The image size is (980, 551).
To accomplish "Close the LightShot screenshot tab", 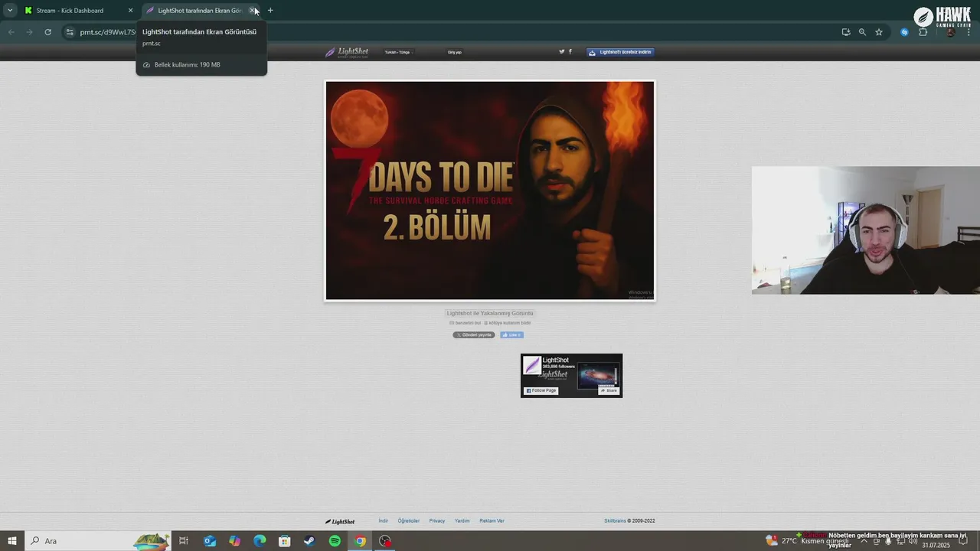I will tap(252, 11).
